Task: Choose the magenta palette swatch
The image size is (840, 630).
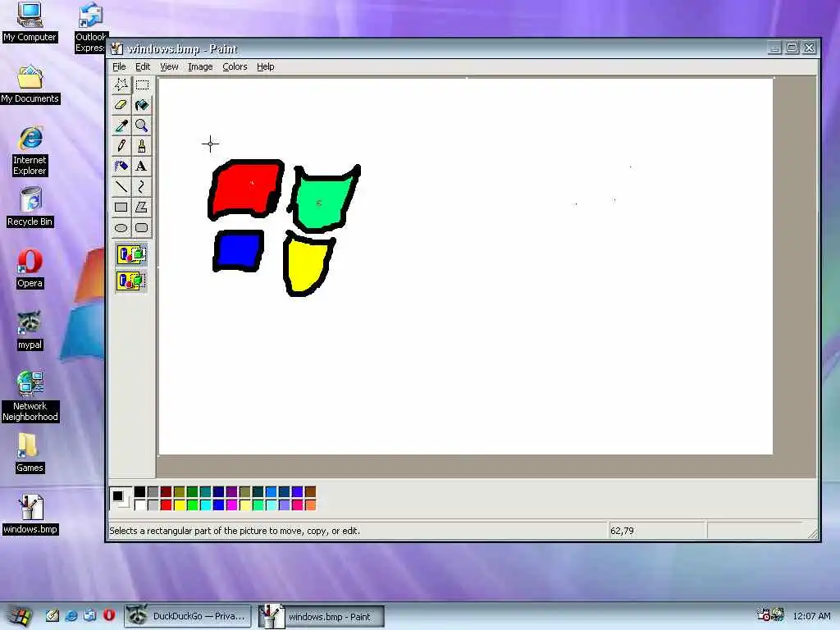Action: point(232,504)
